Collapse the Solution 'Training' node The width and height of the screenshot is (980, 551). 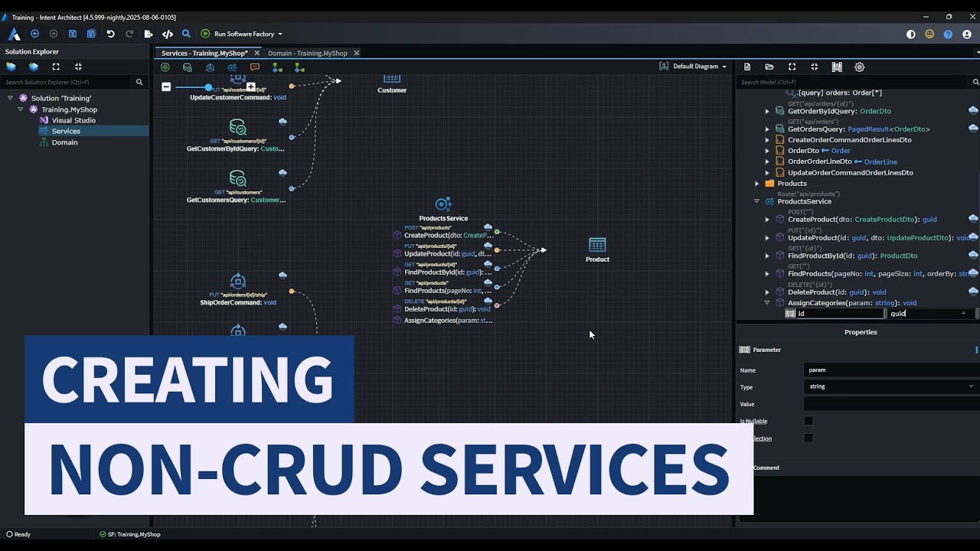10,98
